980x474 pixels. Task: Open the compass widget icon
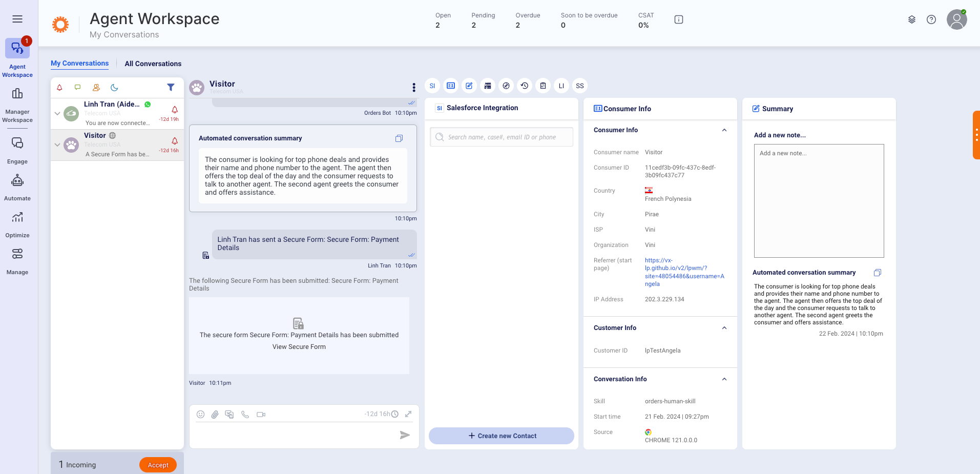(x=506, y=86)
